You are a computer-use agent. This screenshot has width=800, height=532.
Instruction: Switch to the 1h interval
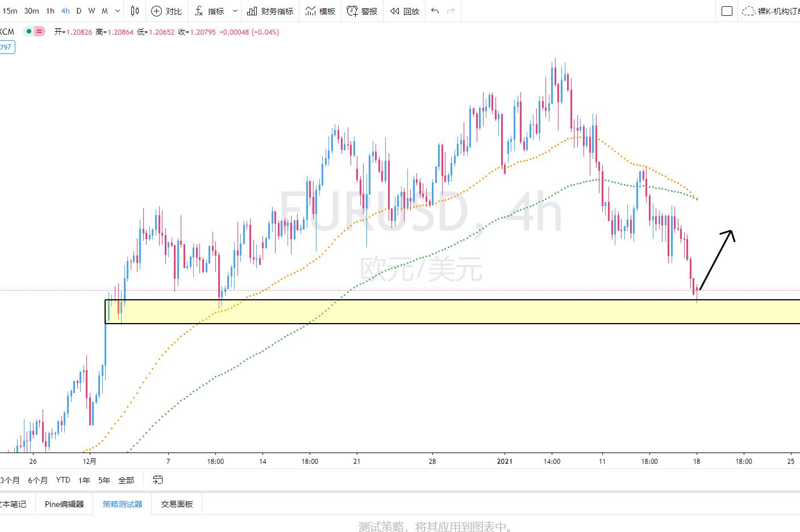pyautogui.click(x=51, y=11)
